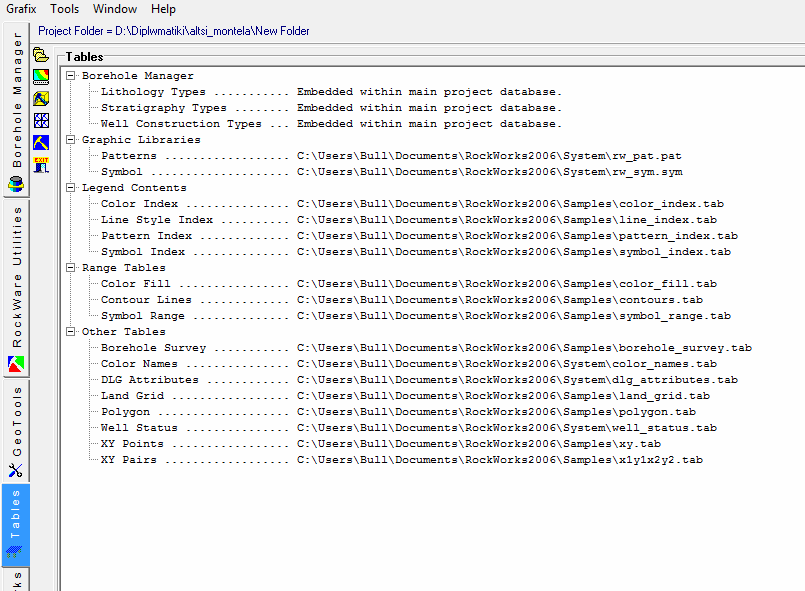Select the Land Grid row
Screen dimensions: 805x591
click(405, 395)
